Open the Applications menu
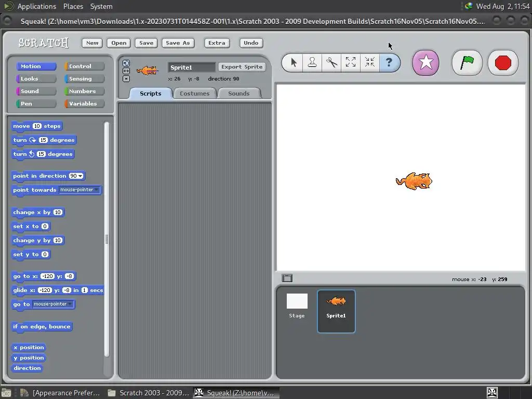Image resolution: width=532 pixels, height=399 pixels. 37,6
